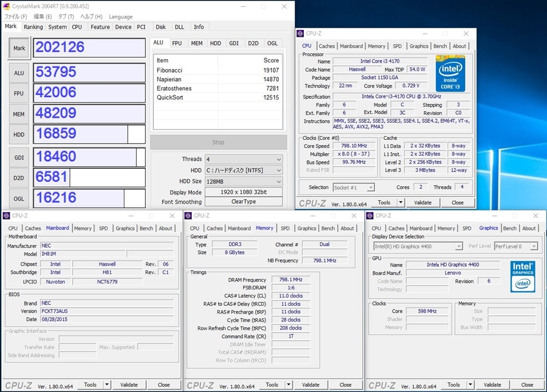Select the OGL results tab
This screenshot has height=392, width=547.
pos(272,43)
